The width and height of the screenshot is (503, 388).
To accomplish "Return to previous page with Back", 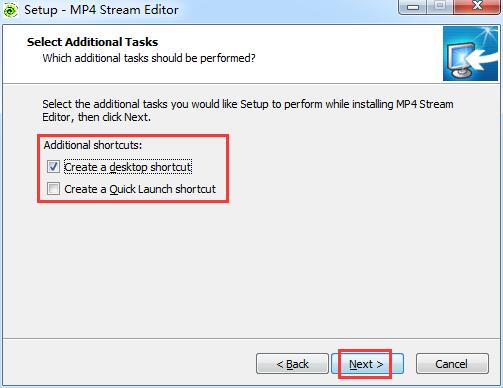I will [292, 364].
